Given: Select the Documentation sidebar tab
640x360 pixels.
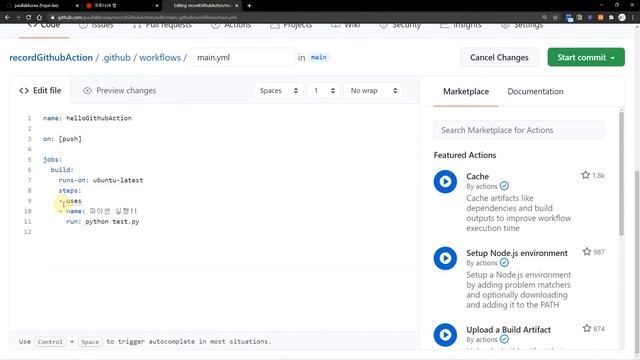Looking at the screenshot, I should point(535,91).
